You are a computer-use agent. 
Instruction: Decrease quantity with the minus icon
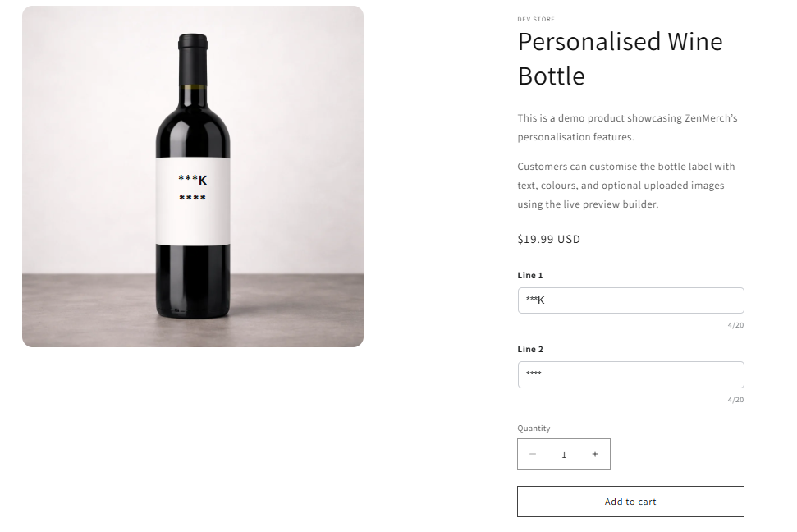(533, 454)
